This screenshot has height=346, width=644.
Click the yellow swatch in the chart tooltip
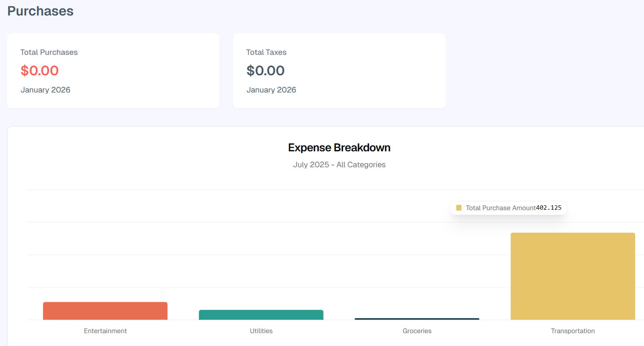459,208
